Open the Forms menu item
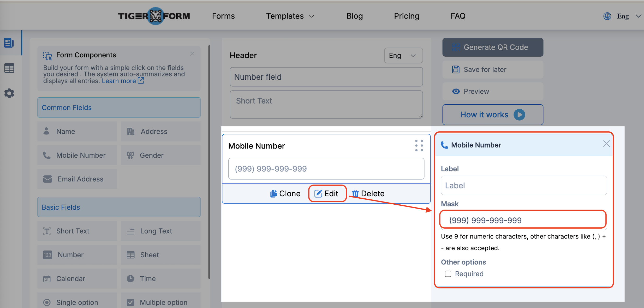This screenshot has width=644, height=308. [223, 16]
